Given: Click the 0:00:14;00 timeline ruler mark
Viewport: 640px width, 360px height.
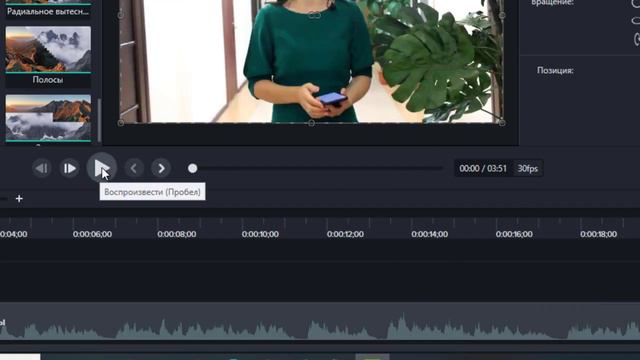Looking at the screenshot, I should [429, 234].
